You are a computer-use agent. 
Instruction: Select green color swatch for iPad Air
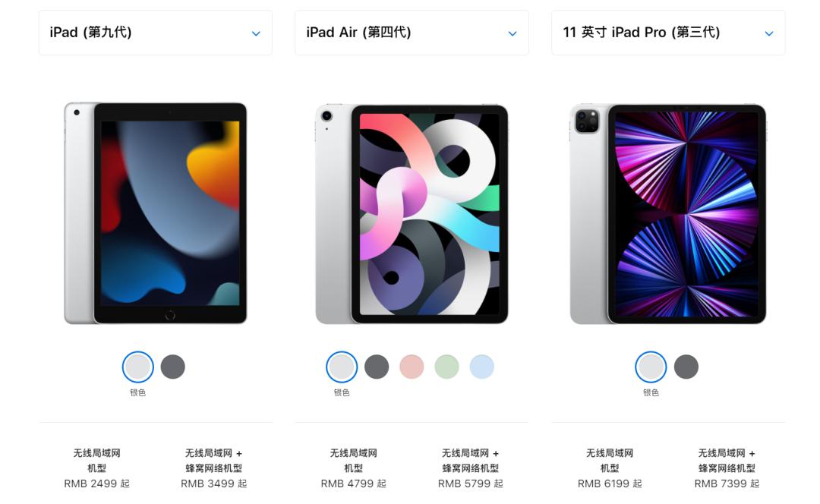pos(446,367)
